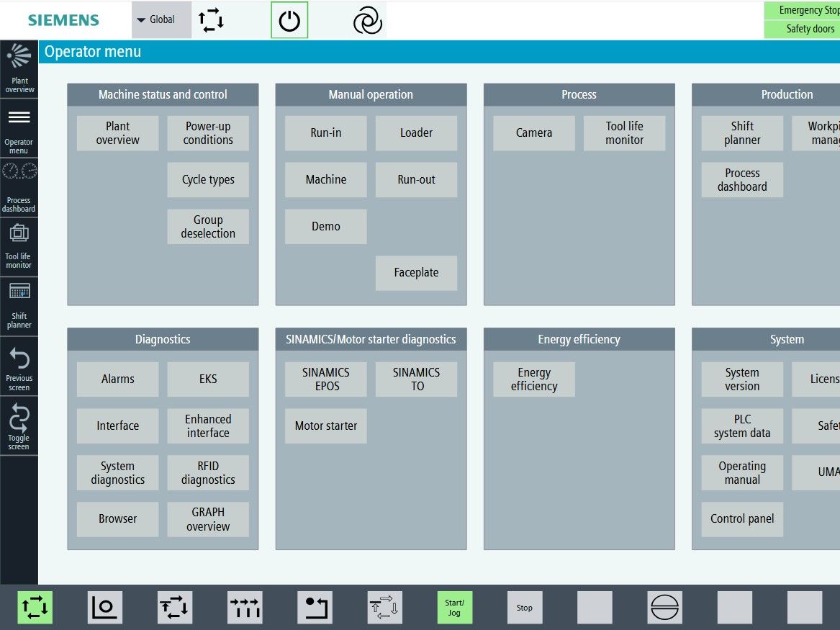Click the second bottom toolbar icon with circle
The image size is (840, 630).
tap(105, 608)
